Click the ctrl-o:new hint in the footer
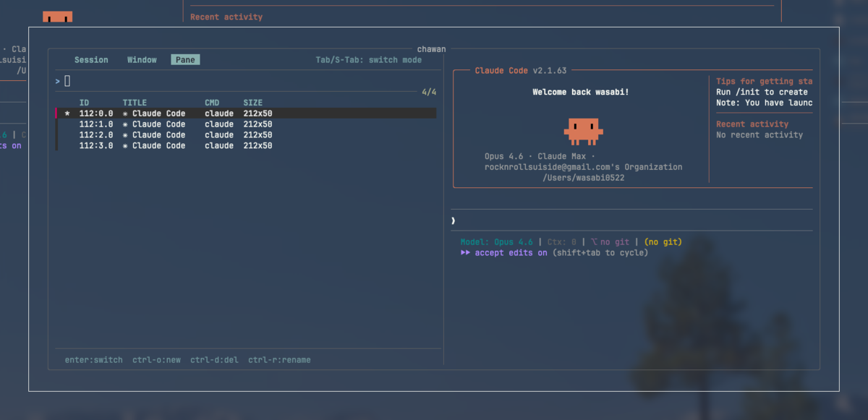This screenshot has width=868, height=420. pyautogui.click(x=156, y=360)
